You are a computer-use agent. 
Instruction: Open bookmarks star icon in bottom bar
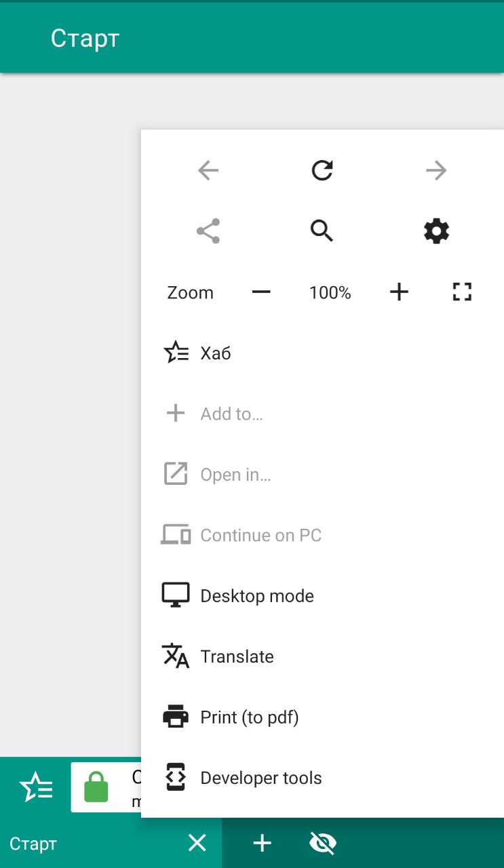36,787
